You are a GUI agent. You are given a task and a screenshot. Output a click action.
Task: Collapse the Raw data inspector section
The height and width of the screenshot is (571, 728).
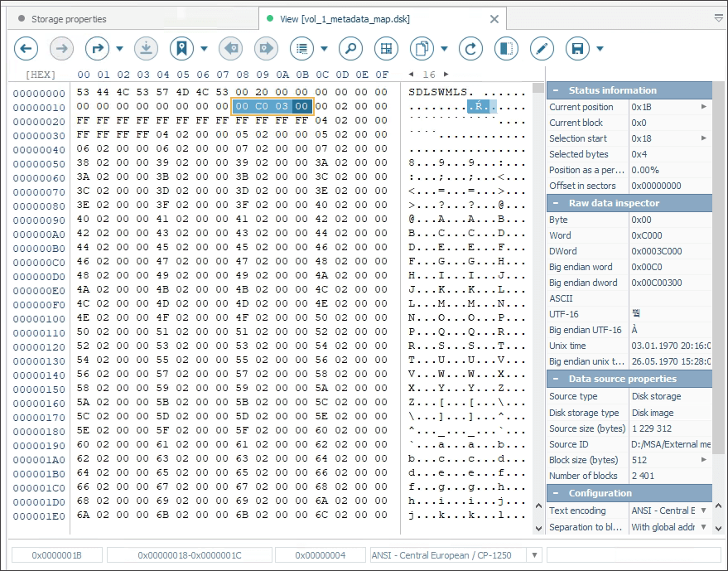[x=557, y=203]
